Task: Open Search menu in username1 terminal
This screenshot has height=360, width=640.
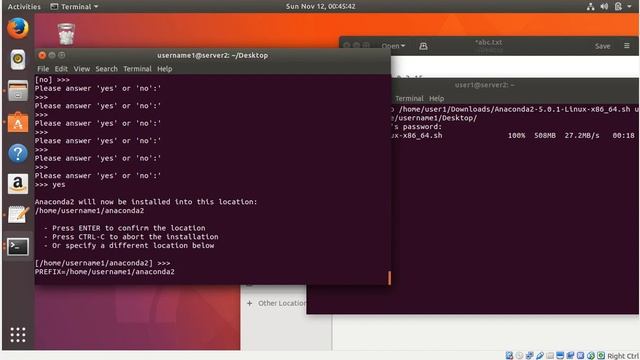Action: coord(107,69)
